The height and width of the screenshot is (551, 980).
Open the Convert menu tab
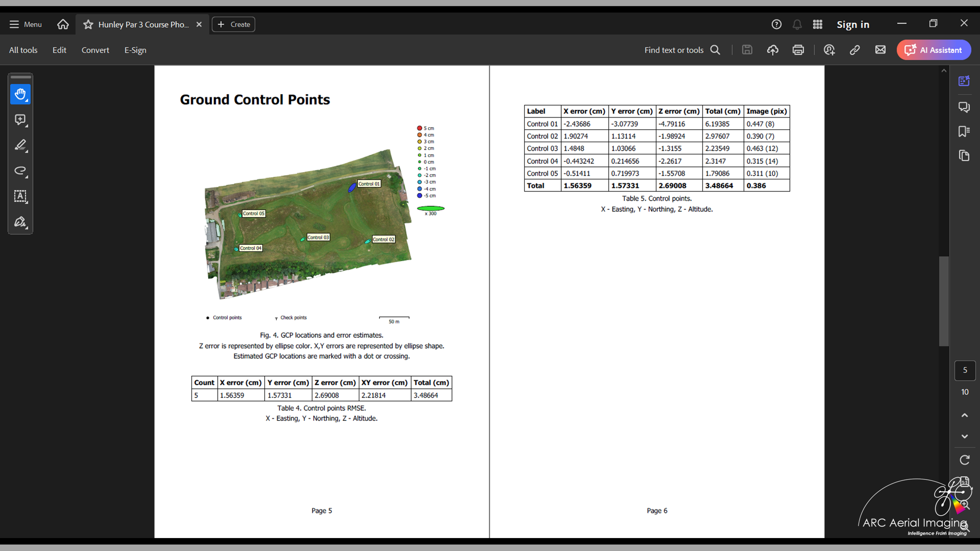pyautogui.click(x=95, y=50)
